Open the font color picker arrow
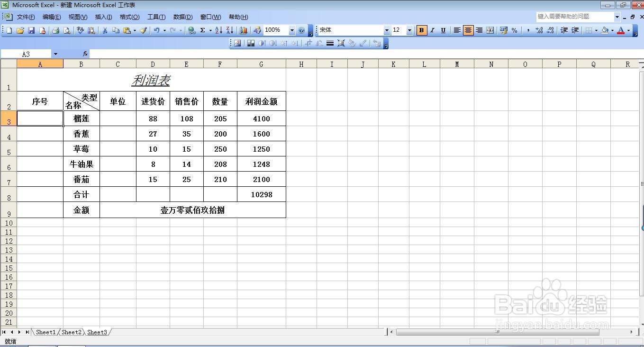644x347 pixels. point(628,30)
